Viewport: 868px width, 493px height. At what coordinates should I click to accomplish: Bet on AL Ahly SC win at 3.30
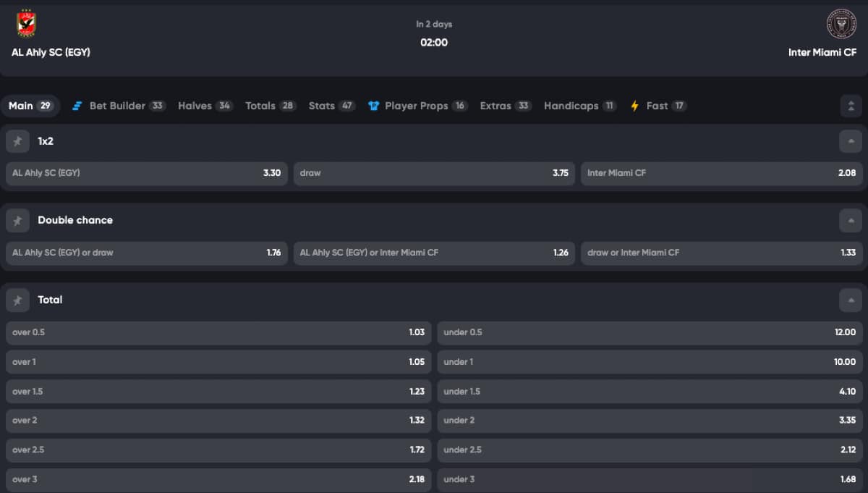pyautogui.click(x=147, y=173)
